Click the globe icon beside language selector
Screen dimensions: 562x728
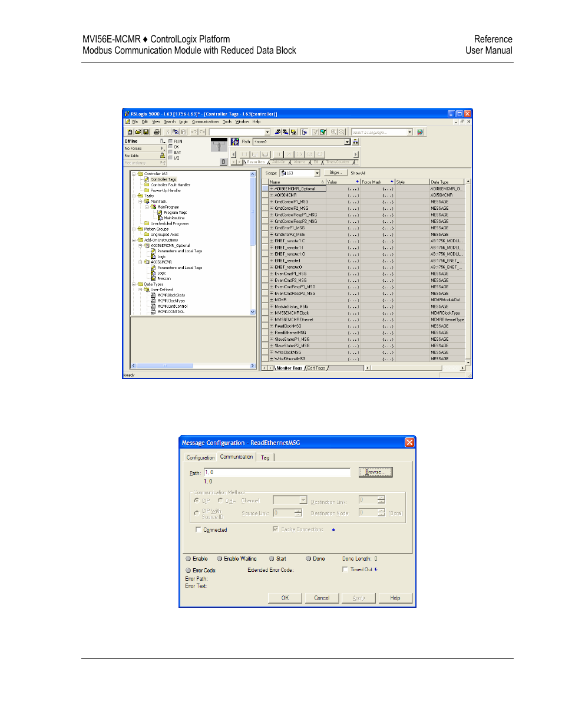tap(420, 132)
